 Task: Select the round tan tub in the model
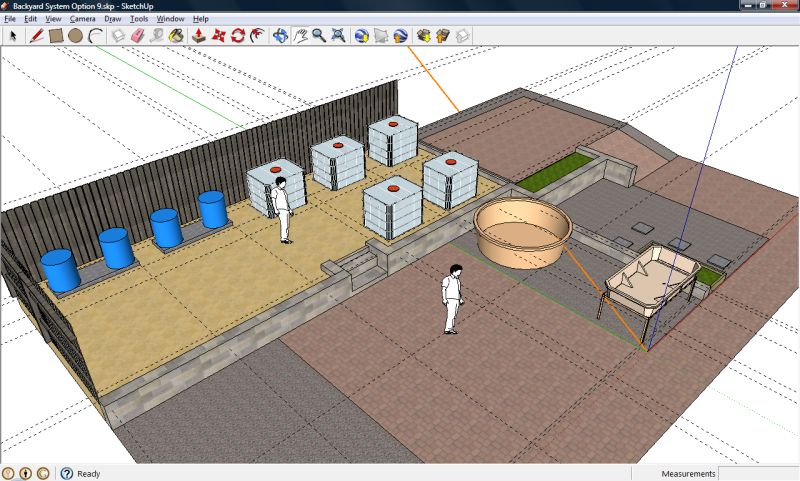pyautogui.click(x=523, y=232)
